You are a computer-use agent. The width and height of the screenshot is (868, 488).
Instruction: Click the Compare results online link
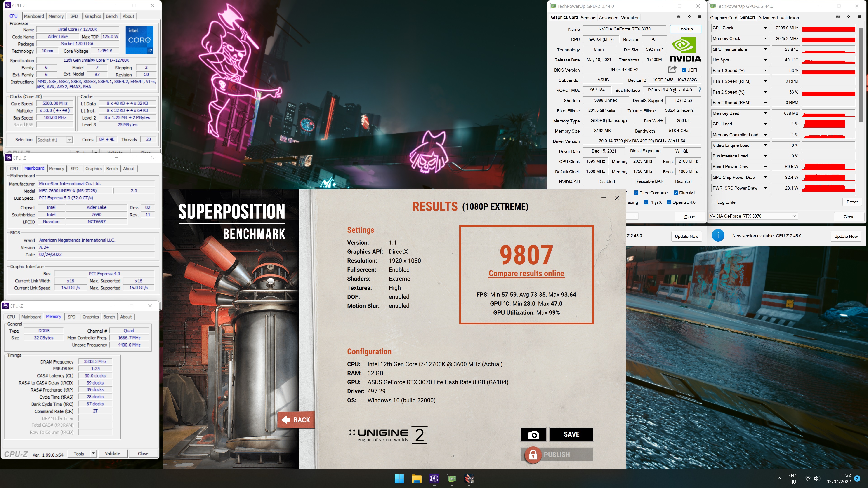(526, 273)
